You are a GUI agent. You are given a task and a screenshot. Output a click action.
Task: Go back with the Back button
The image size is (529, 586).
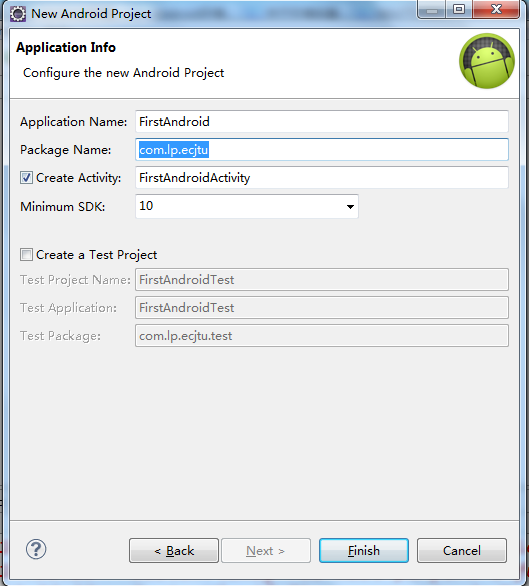click(174, 550)
